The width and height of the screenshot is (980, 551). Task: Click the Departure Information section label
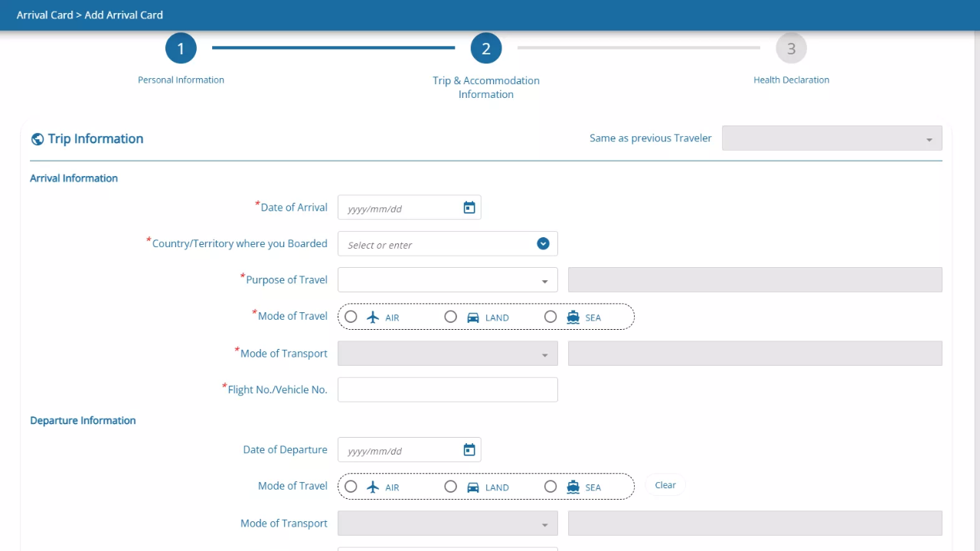[x=83, y=420]
